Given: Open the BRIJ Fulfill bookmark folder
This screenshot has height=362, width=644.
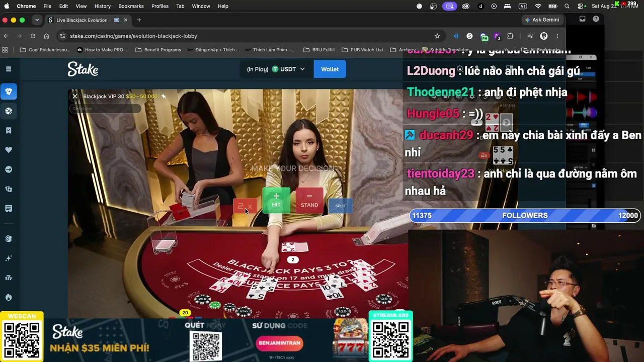Looking at the screenshot, I should pos(319,50).
